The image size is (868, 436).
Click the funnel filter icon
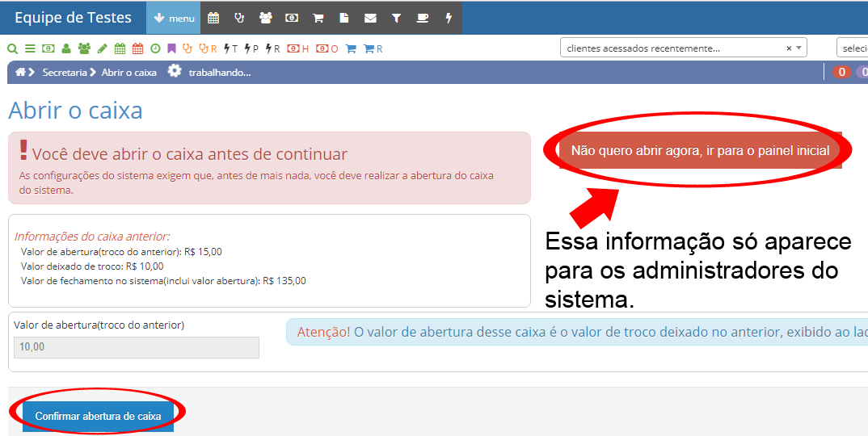[x=396, y=18]
